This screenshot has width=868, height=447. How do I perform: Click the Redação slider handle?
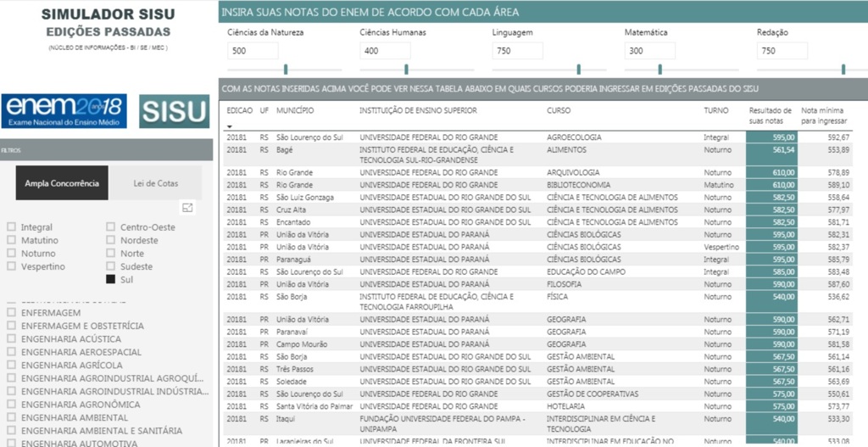[843, 70]
